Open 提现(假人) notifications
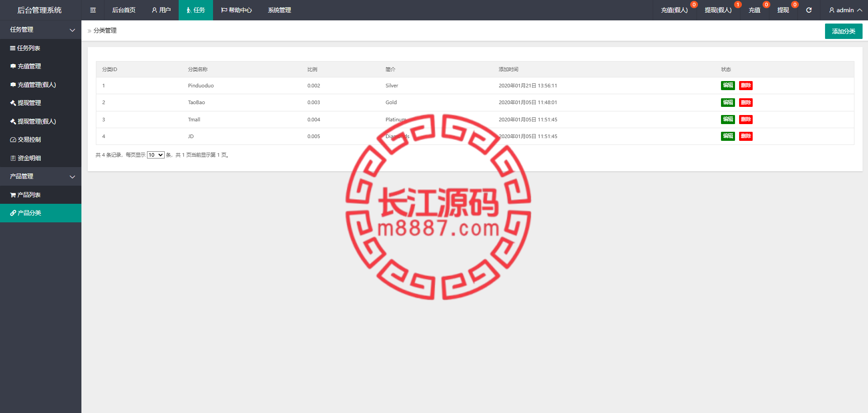The height and width of the screenshot is (413, 868). pyautogui.click(x=718, y=10)
